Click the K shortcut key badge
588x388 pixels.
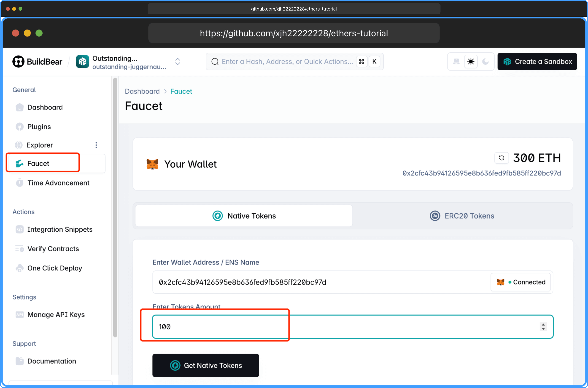tap(374, 62)
